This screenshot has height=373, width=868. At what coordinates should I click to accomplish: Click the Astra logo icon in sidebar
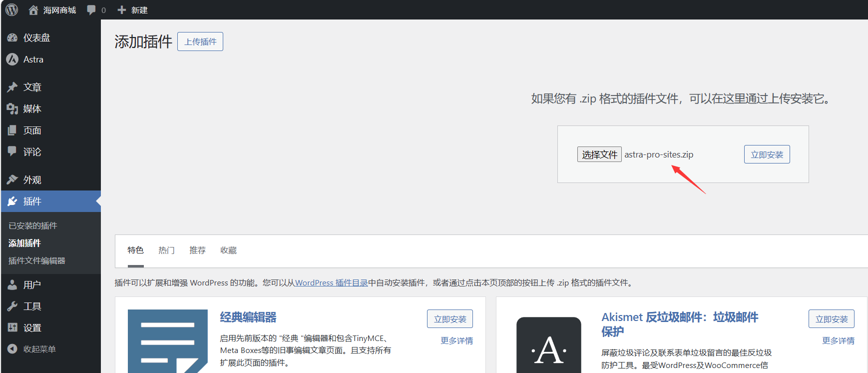pos(12,59)
